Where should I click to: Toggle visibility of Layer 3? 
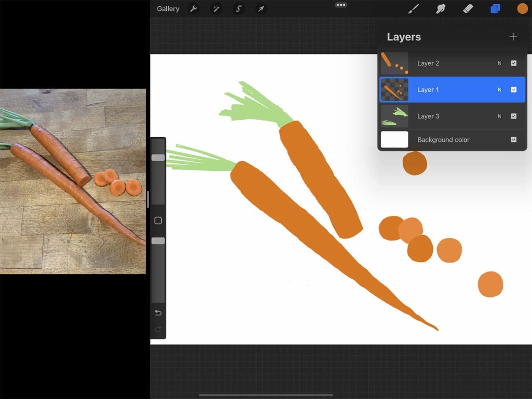[514, 116]
